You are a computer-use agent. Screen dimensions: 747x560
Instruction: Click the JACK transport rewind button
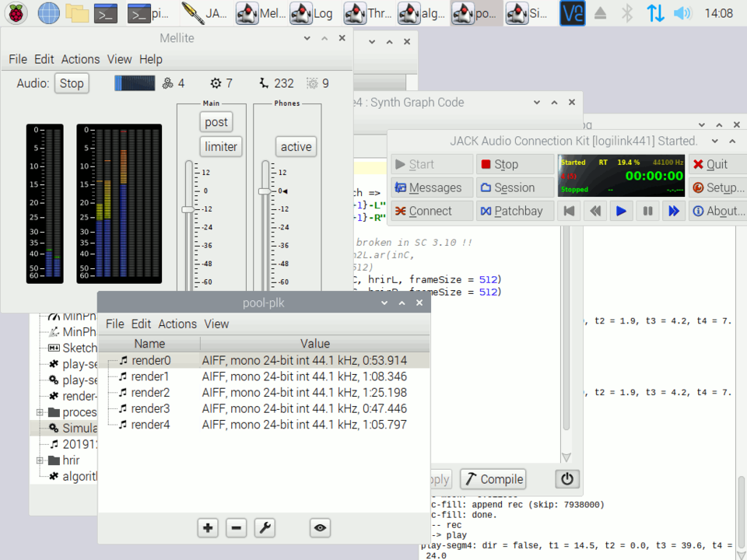point(595,211)
